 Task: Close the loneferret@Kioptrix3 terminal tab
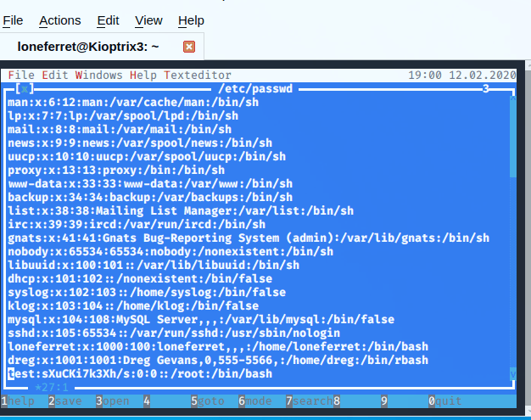(x=189, y=47)
